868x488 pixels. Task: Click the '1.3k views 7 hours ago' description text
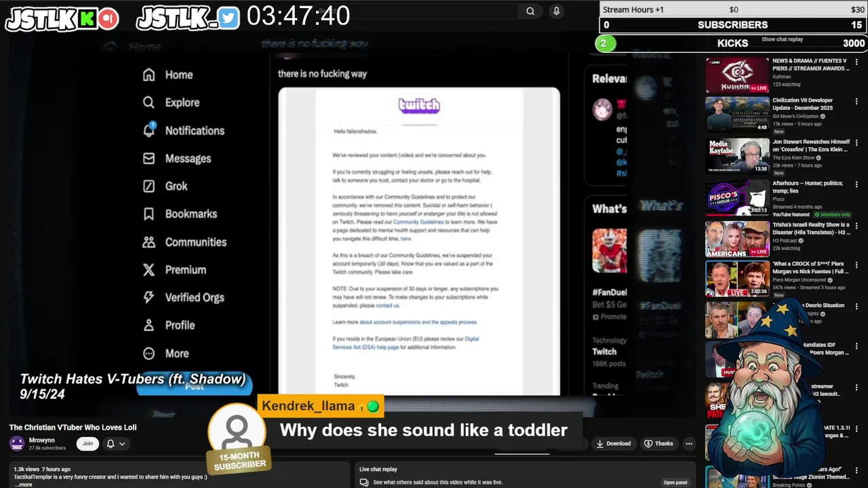click(x=42, y=469)
